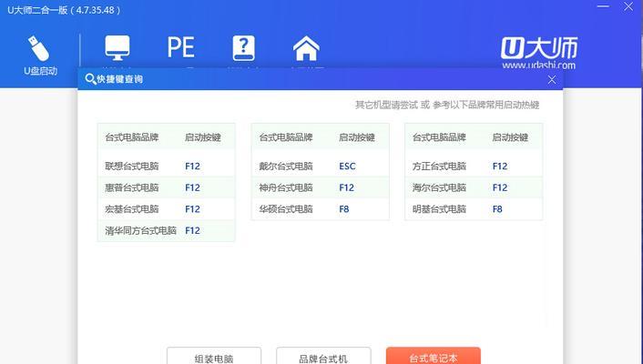
Task: Click the 方正台式电脑 row
Action: pos(474,166)
